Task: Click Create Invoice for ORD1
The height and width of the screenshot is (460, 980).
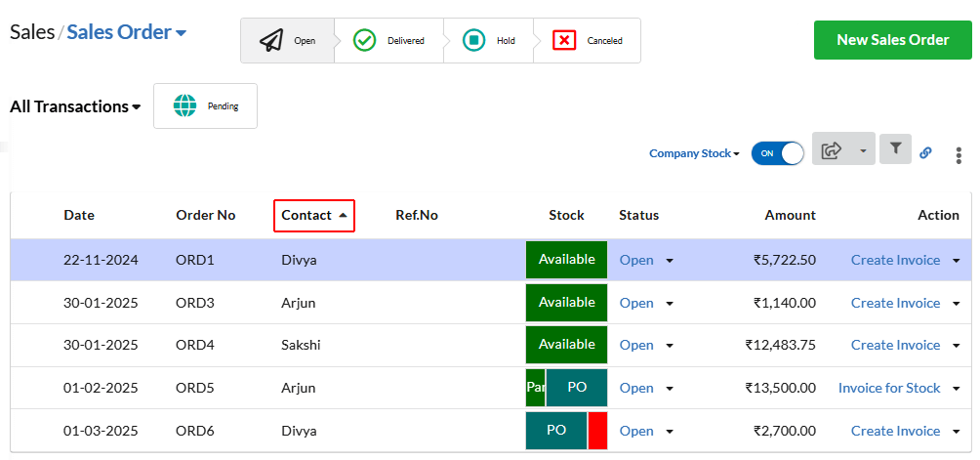Action: point(895,260)
